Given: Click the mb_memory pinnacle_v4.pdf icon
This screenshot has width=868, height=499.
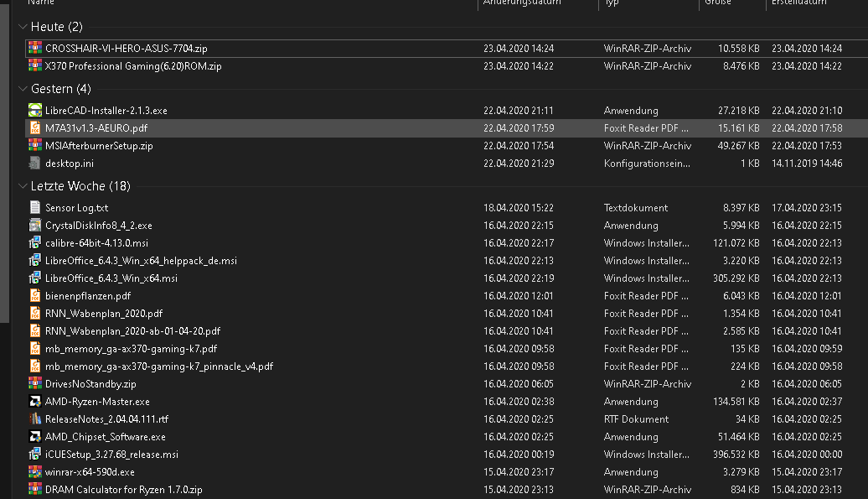Looking at the screenshot, I should [35, 366].
